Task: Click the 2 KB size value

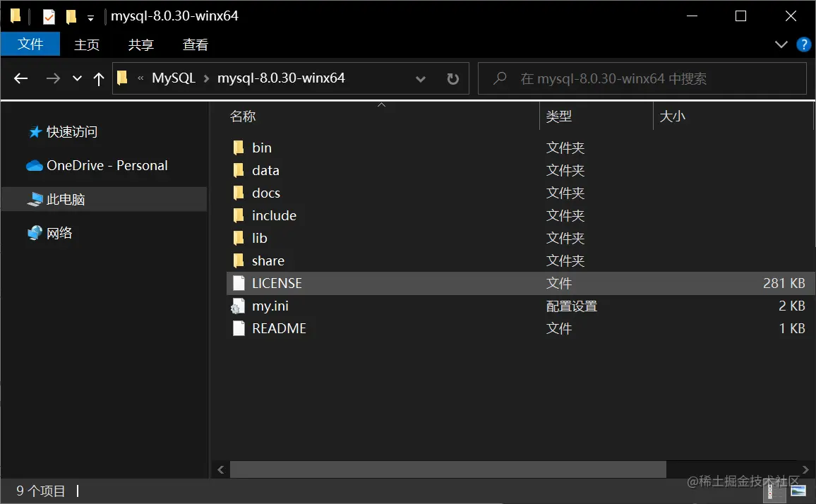Action: (791, 306)
